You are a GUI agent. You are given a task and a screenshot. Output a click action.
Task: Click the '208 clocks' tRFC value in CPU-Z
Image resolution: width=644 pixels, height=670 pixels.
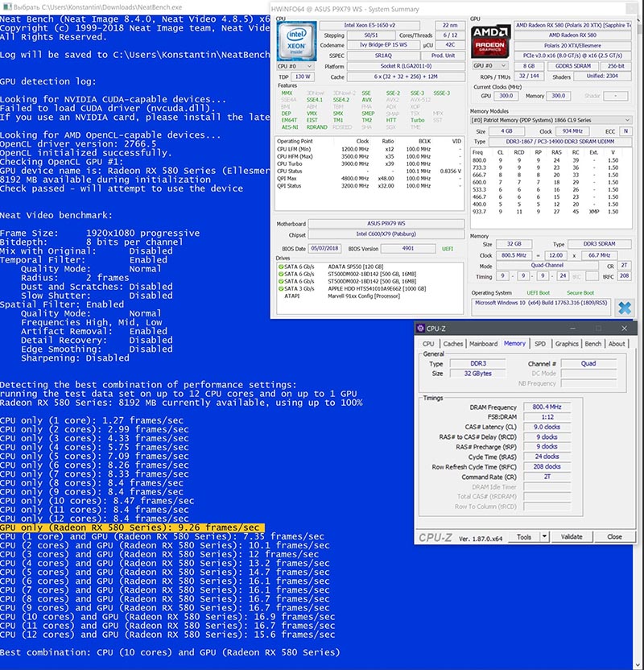tap(547, 466)
